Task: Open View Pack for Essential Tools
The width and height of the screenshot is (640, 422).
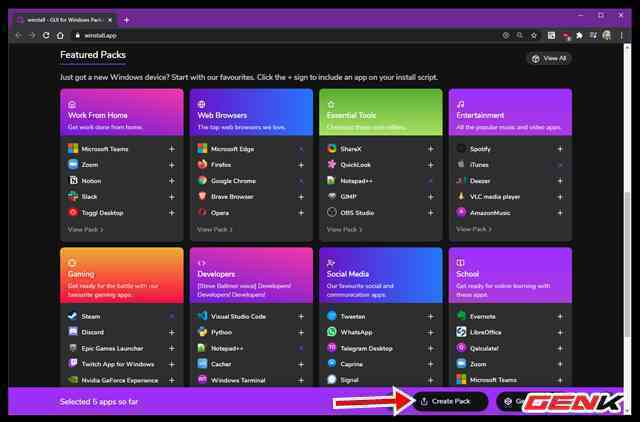Action: tap(344, 229)
